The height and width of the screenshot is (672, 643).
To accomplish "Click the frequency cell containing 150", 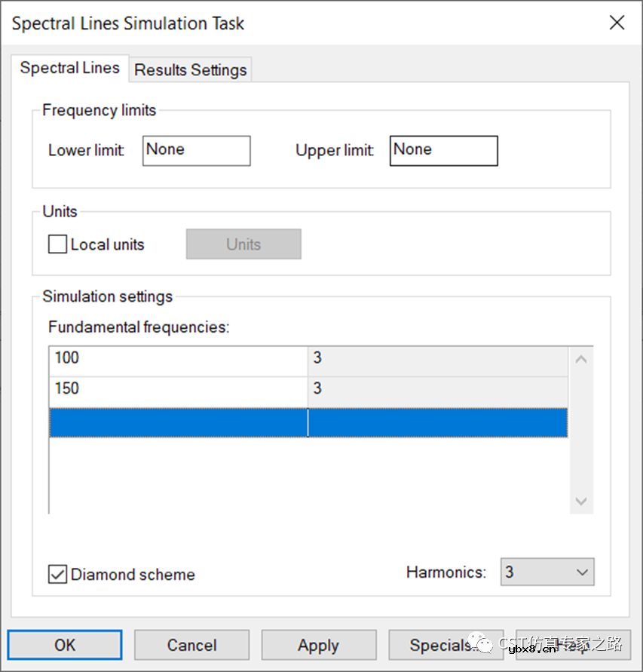I will [178, 389].
